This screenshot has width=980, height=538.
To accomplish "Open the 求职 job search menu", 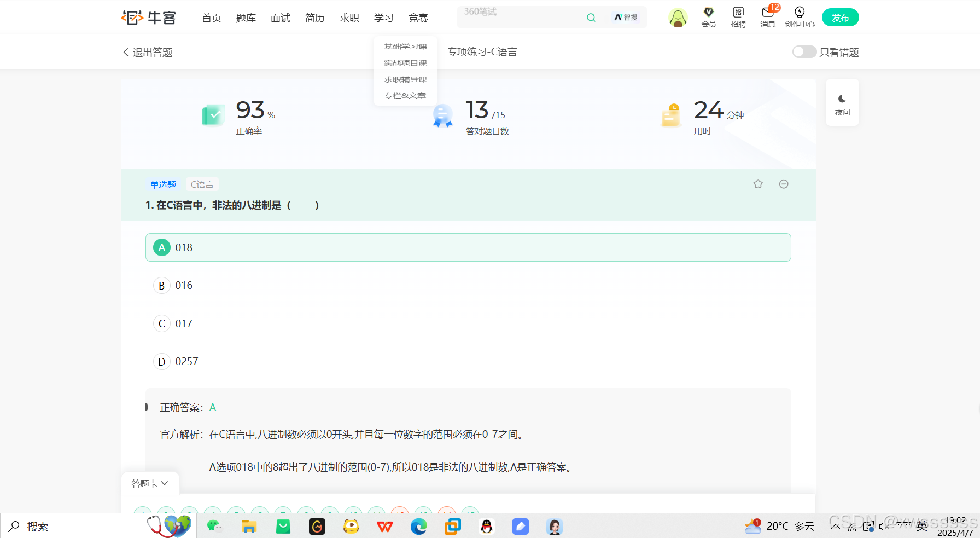I will (349, 18).
